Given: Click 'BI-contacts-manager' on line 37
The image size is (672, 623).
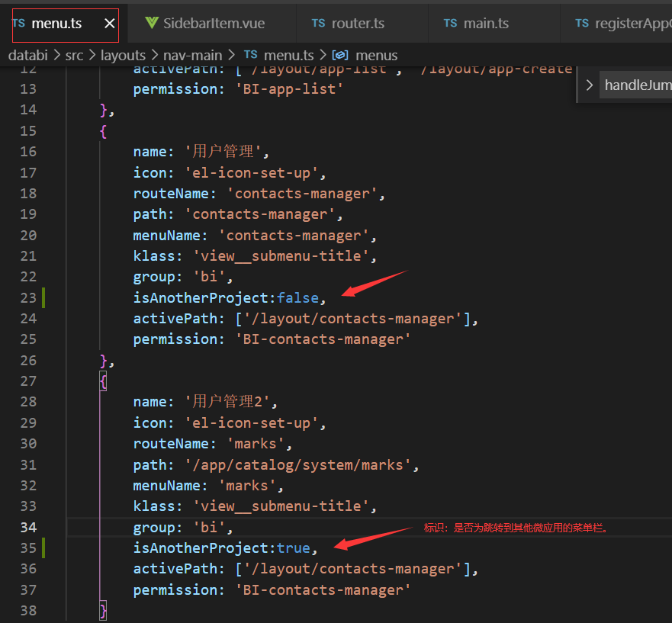Looking at the screenshot, I should [x=323, y=590].
